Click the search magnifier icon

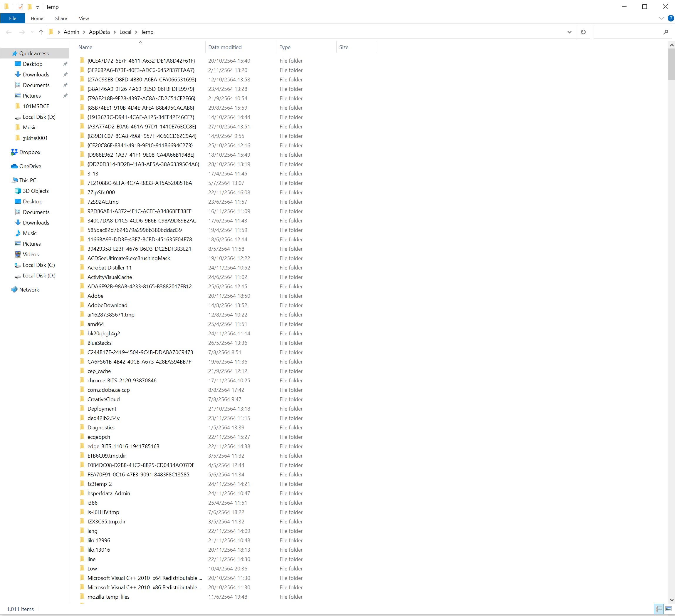click(666, 32)
